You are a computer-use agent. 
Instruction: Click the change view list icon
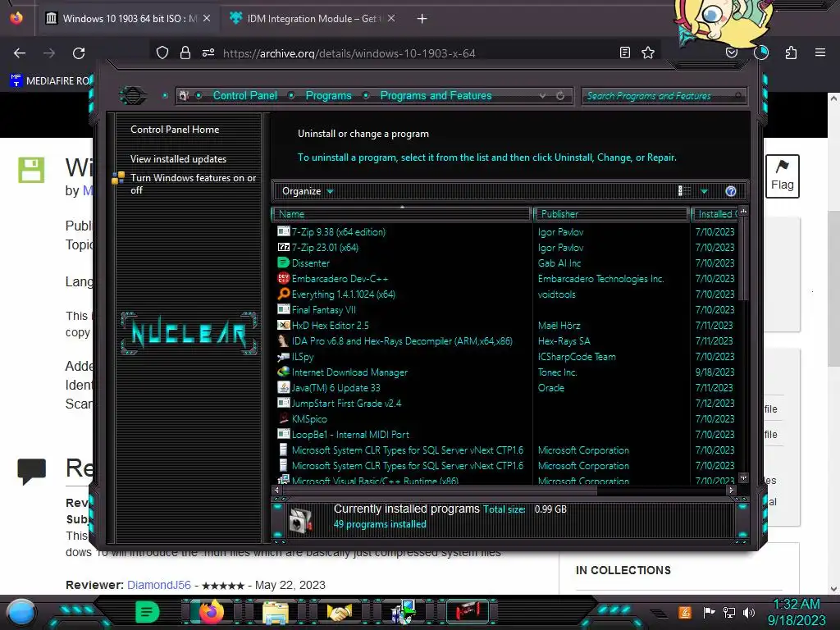(x=685, y=191)
